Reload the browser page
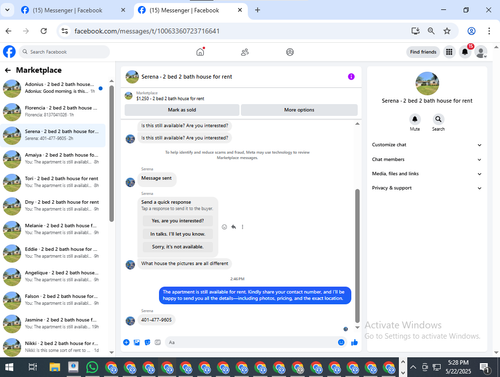The height and width of the screenshot is (377, 500). (44, 31)
